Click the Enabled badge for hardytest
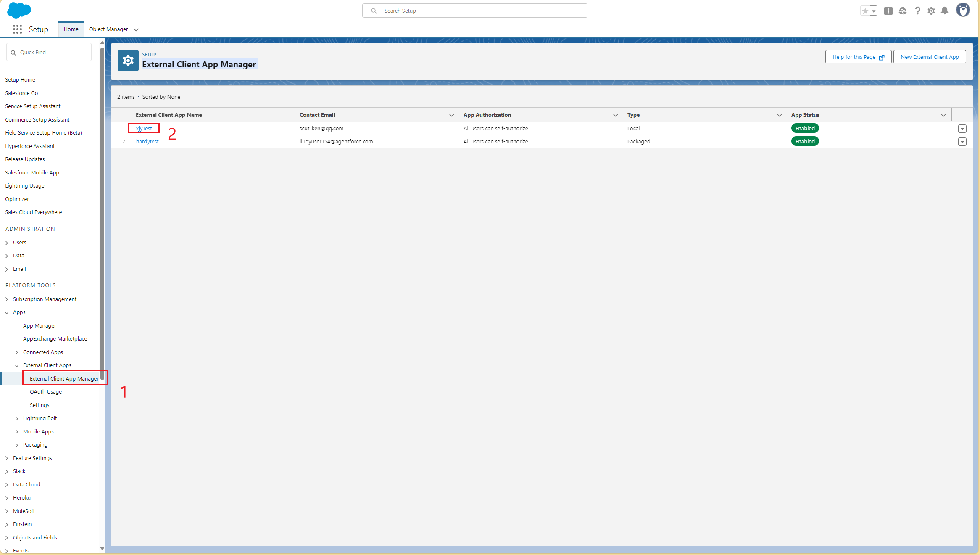The width and height of the screenshot is (980, 555). 805,141
